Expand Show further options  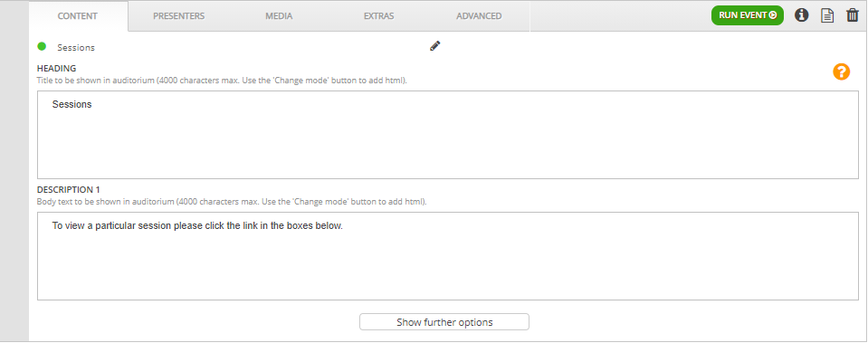pos(444,322)
